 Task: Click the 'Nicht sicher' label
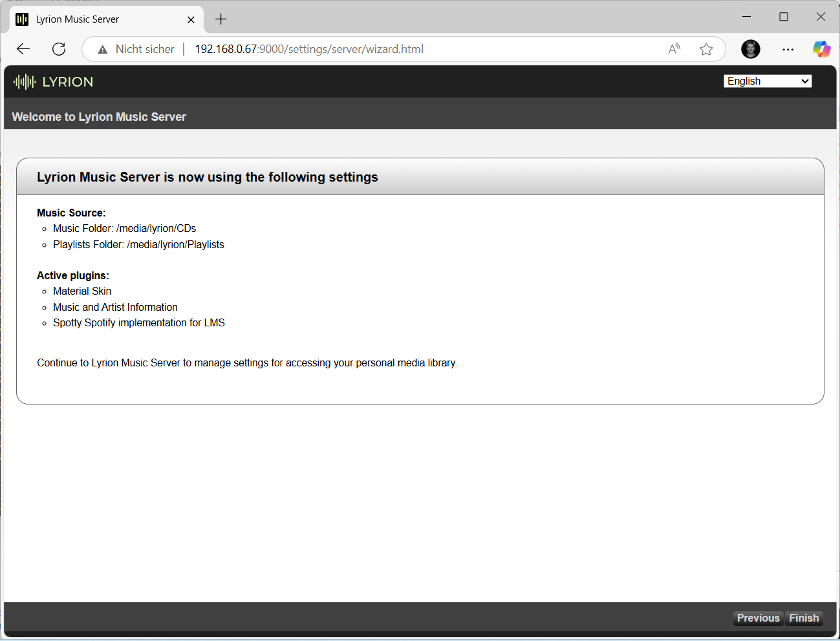pyautogui.click(x=145, y=49)
